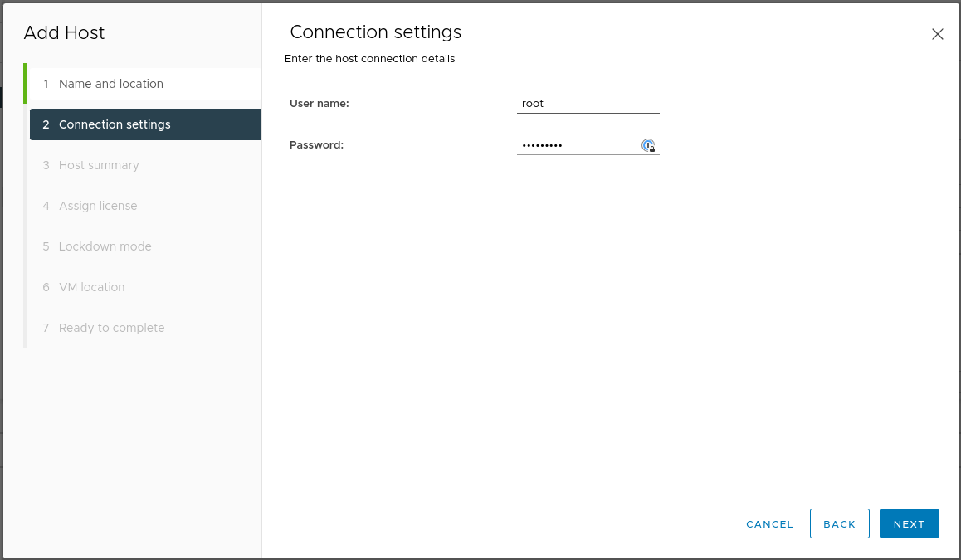
Task: Click 'Enter the host connection details' text
Action: point(369,59)
